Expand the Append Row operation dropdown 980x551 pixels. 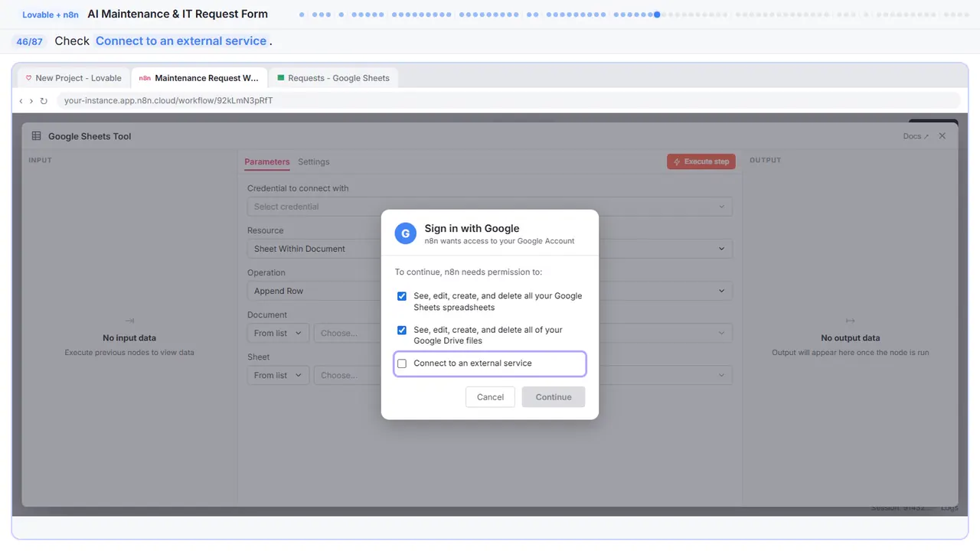(490, 291)
